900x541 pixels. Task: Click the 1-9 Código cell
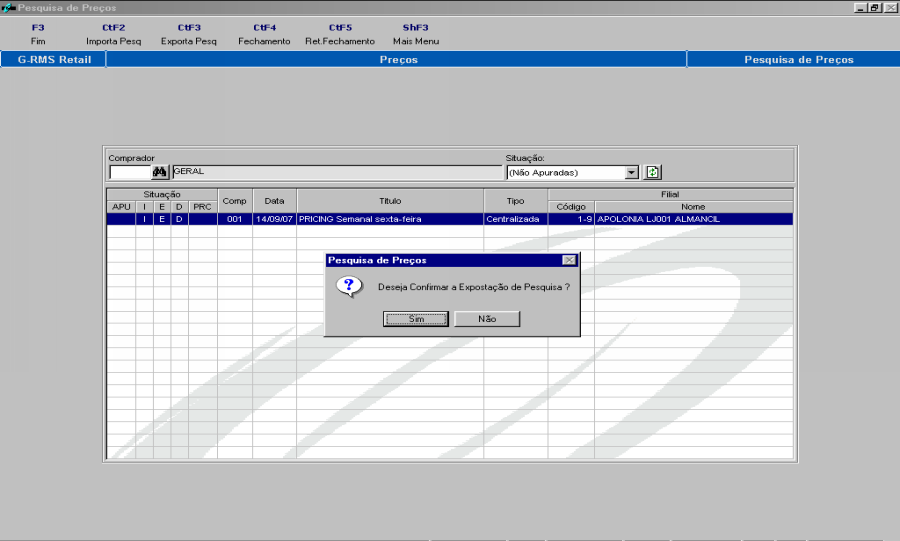tap(571, 219)
